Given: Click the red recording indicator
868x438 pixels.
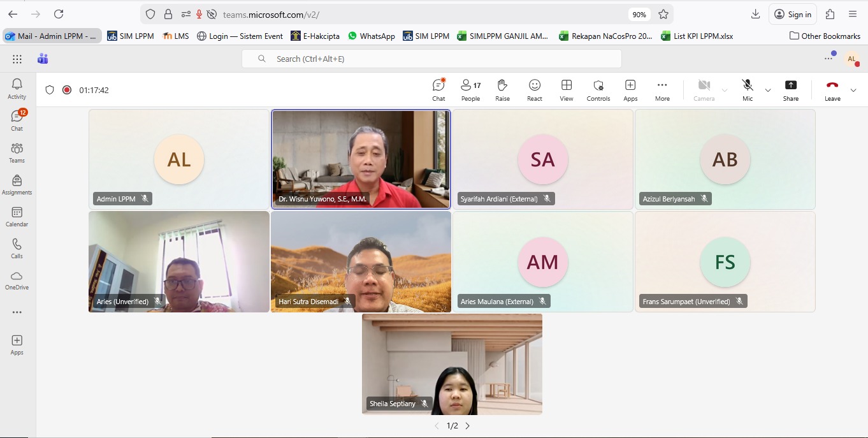Looking at the screenshot, I should [67, 90].
